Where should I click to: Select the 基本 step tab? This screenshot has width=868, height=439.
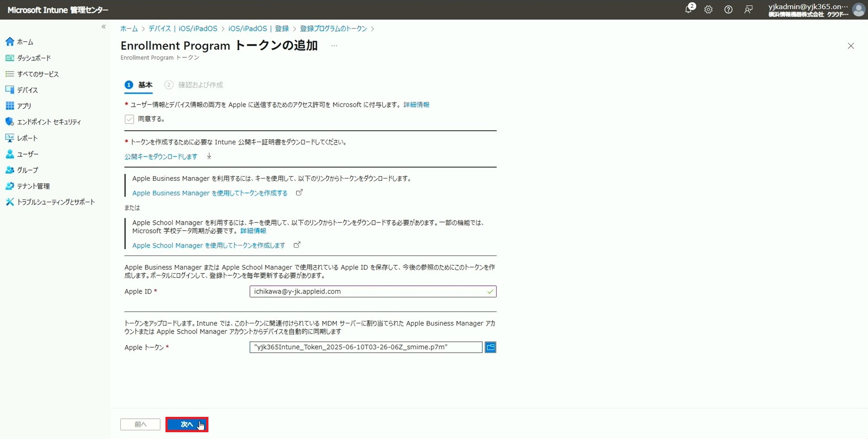[139, 85]
